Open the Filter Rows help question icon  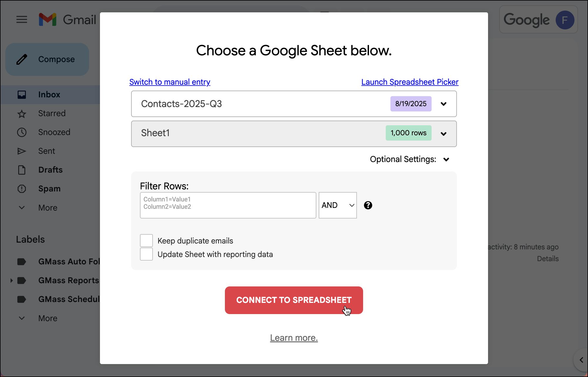click(368, 205)
